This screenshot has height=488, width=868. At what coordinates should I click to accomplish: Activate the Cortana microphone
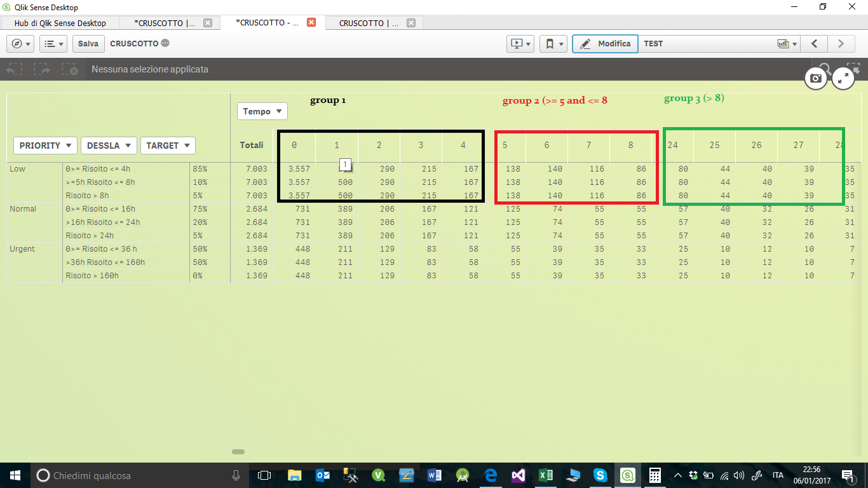(x=236, y=475)
